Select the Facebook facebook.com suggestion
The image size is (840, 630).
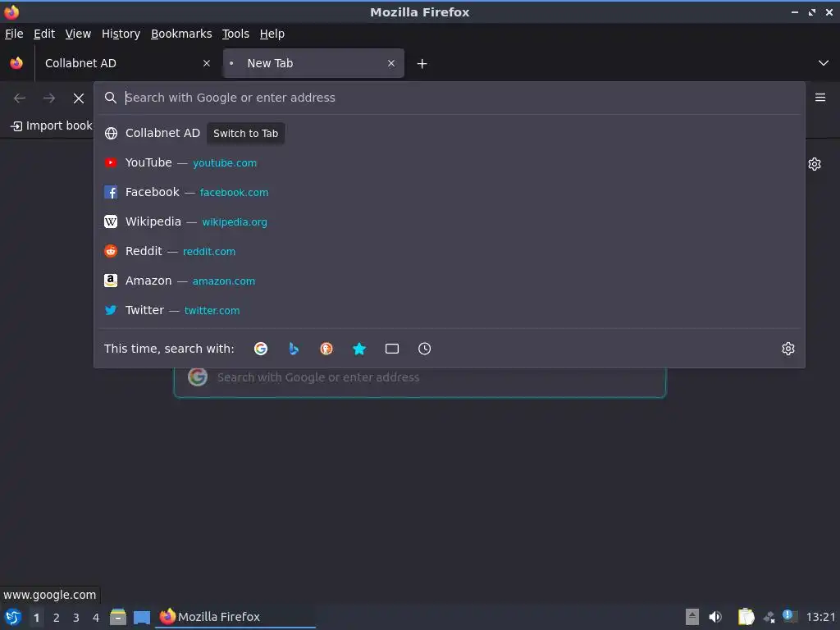[x=450, y=192]
